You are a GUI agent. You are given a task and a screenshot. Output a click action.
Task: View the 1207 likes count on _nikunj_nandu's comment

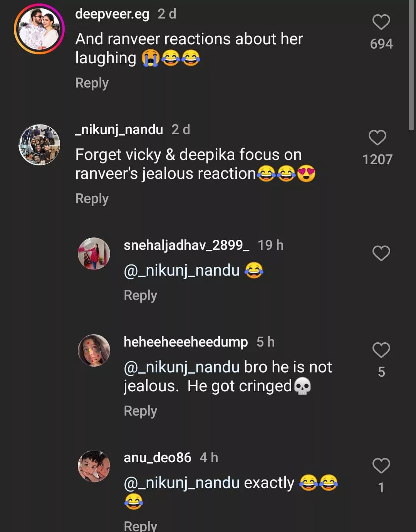coord(377,160)
